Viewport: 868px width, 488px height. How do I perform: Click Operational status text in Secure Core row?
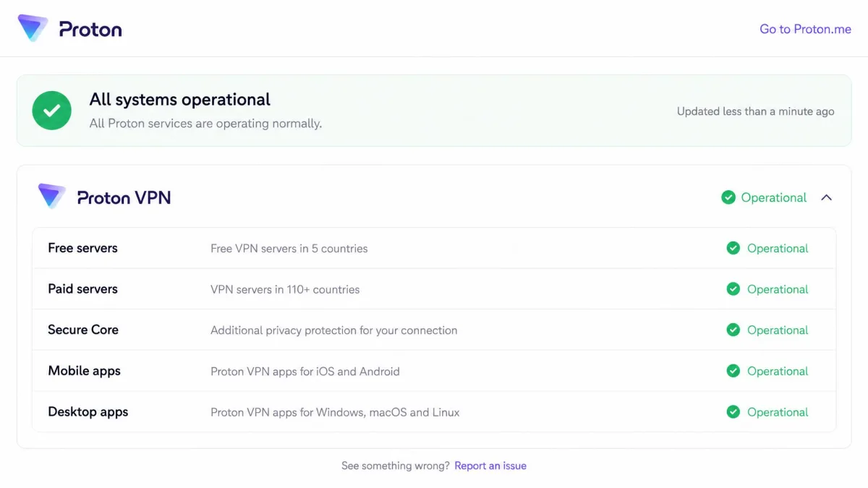pyautogui.click(x=778, y=330)
